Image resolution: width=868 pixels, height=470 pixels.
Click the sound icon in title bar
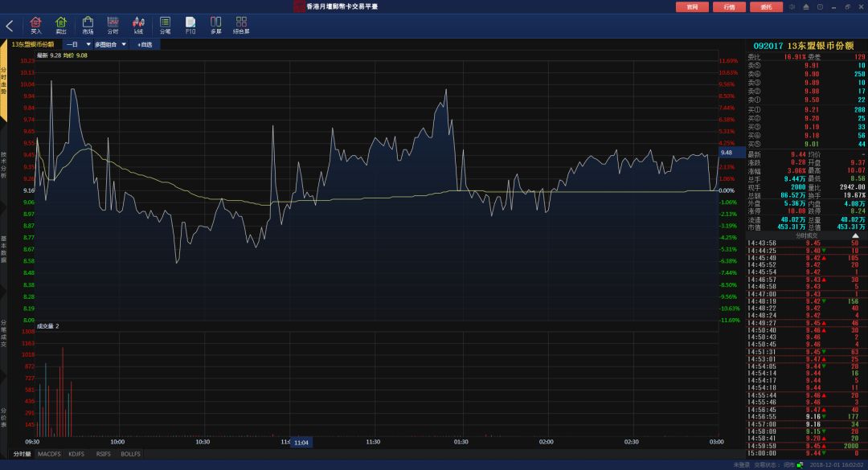point(792,6)
